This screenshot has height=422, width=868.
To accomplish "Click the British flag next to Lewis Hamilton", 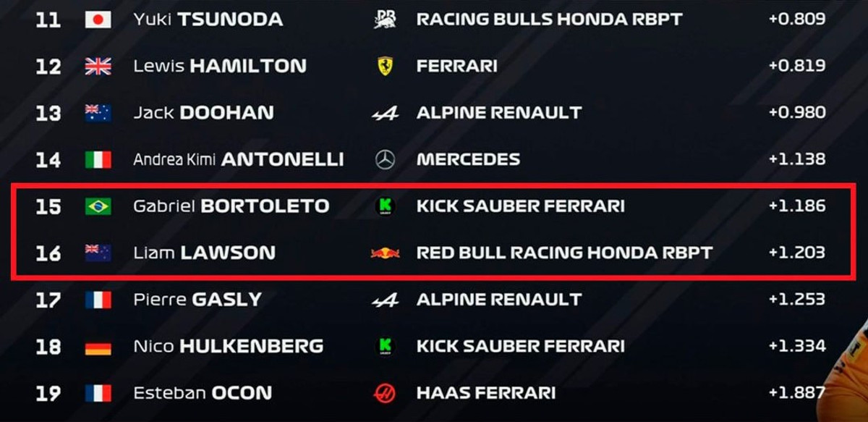I will (98, 67).
